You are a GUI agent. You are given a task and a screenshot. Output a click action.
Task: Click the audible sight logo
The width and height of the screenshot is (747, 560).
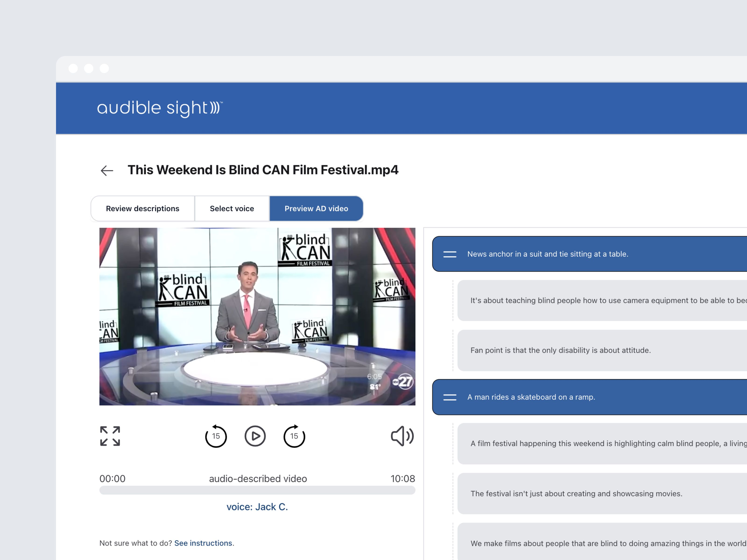[x=159, y=108]
